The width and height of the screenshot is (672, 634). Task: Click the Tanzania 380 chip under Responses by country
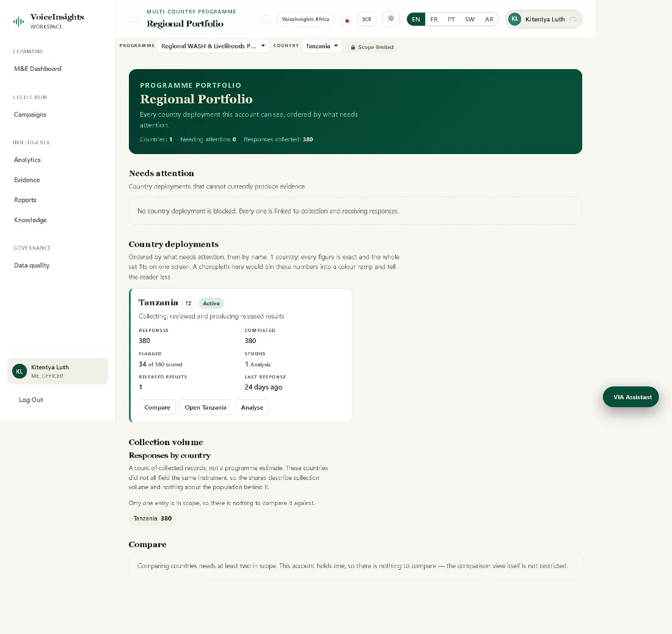pyautogui.click(x=153, y=518)
